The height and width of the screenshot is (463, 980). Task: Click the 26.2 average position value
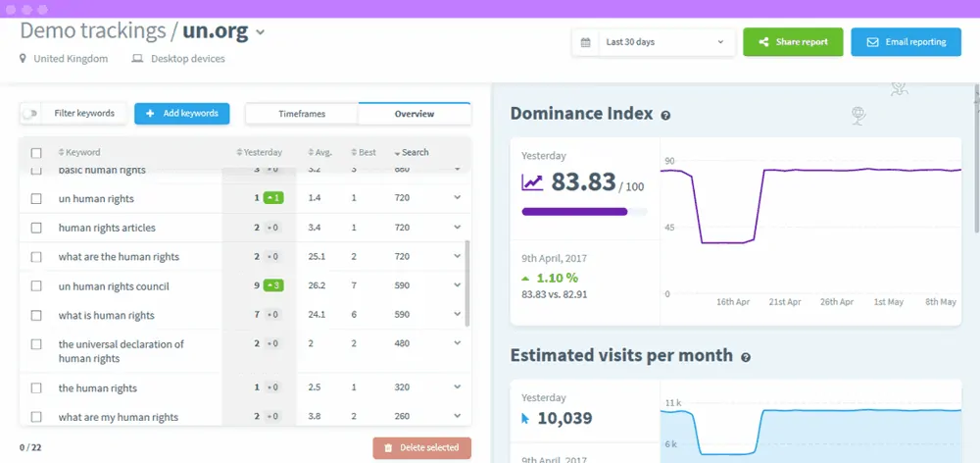click(x=317, y=285)
